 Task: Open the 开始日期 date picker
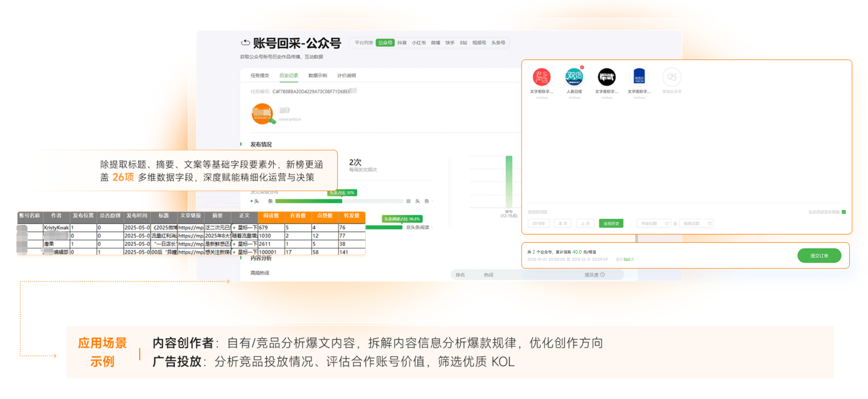coord(653,223)
